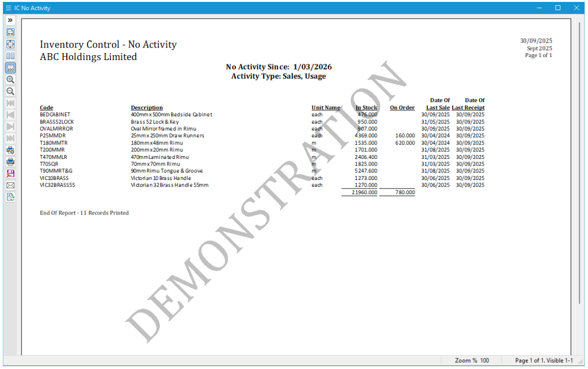Zoom out with the magnifier minus icon
The height and width of the screenshot is (369, 588).
pyautogui.click(x=10, y=91)
